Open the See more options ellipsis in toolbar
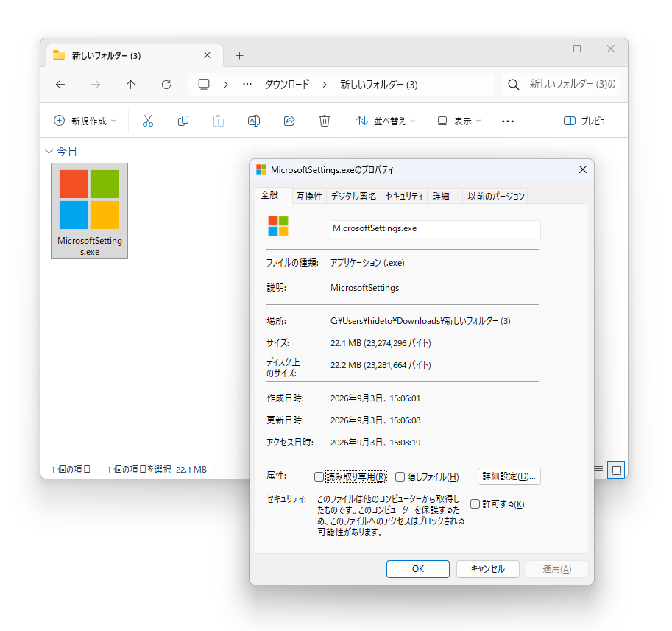Screen dimensions: 672x631 click(508, 121)
